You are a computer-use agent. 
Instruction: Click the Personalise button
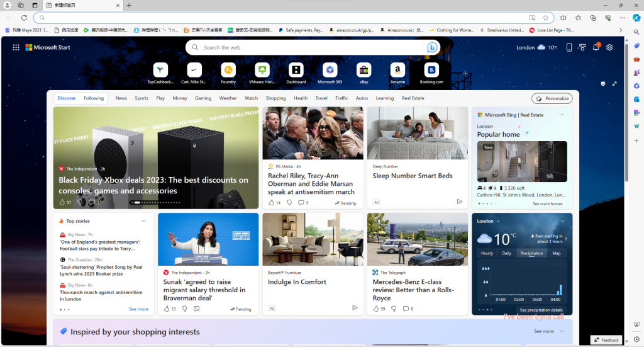click(552, 99)
